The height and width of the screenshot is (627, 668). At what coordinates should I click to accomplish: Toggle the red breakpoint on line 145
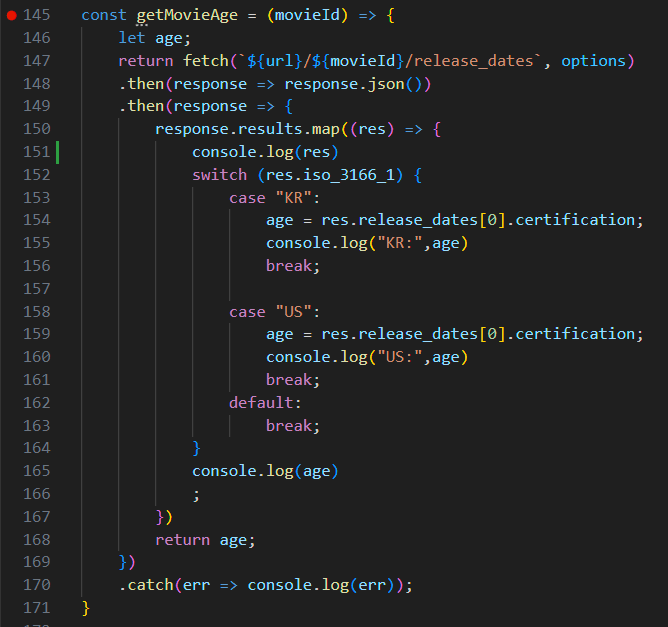point(12,16)
